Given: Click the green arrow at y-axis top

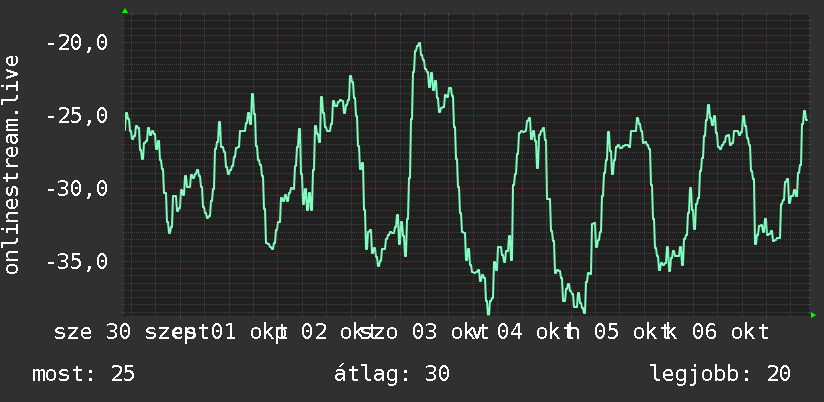Looking at the screenshot, I should pos(125,11).
